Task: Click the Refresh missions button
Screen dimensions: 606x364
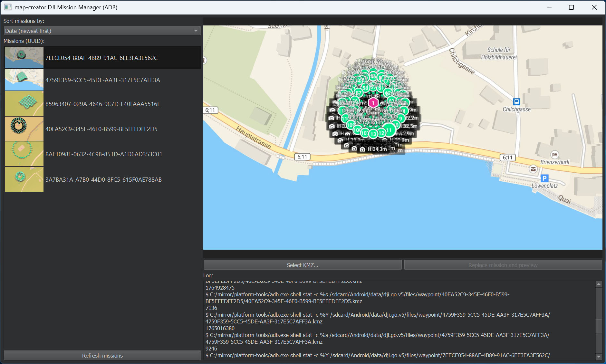Action: point(102,356)
